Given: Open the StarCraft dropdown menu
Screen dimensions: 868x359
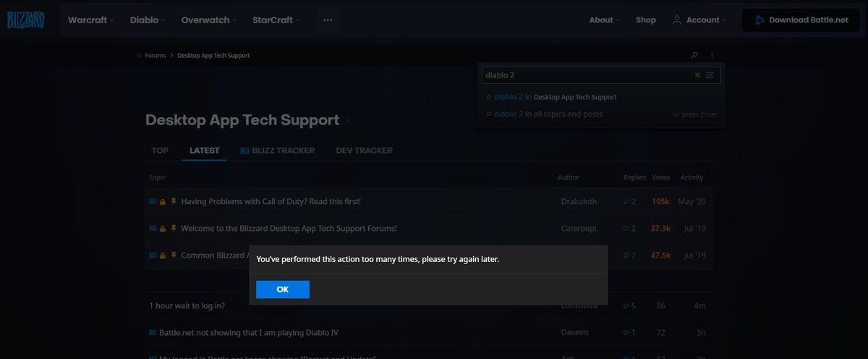Looking at the screenshot, I should click(x=276, y=20).
